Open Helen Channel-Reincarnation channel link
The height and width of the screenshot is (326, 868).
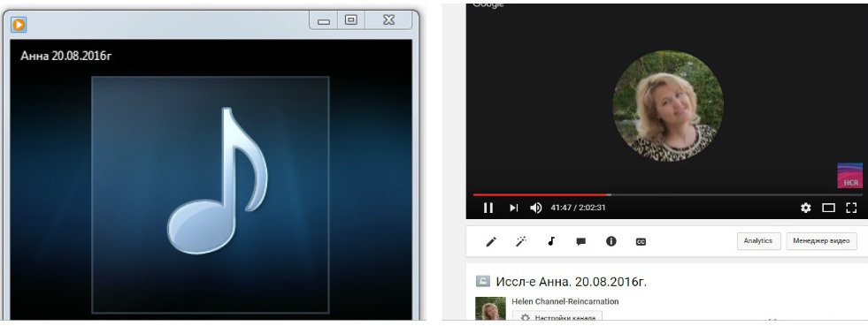pyautogui.click(x=565, y=301)
